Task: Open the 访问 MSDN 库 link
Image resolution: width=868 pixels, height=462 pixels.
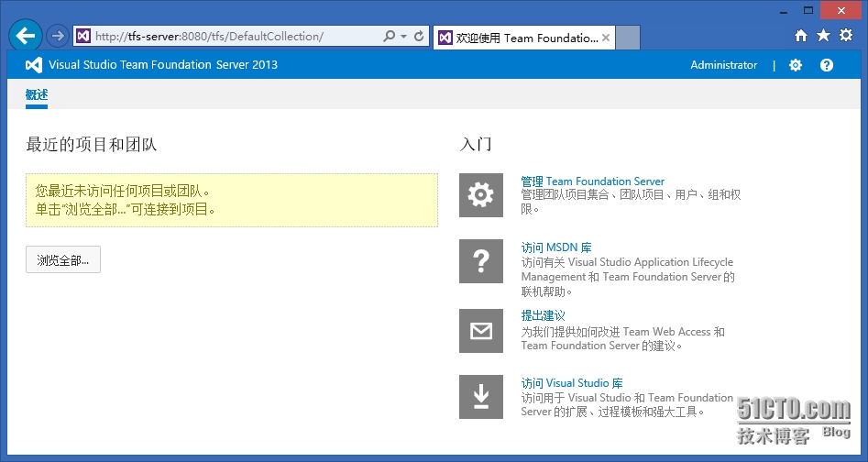Action: (556, 247)
